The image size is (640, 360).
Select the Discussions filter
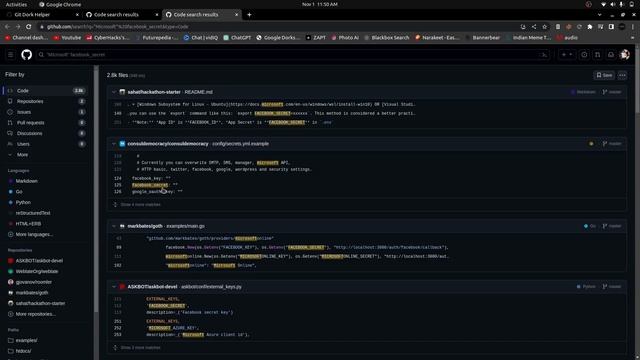(45, 133)
